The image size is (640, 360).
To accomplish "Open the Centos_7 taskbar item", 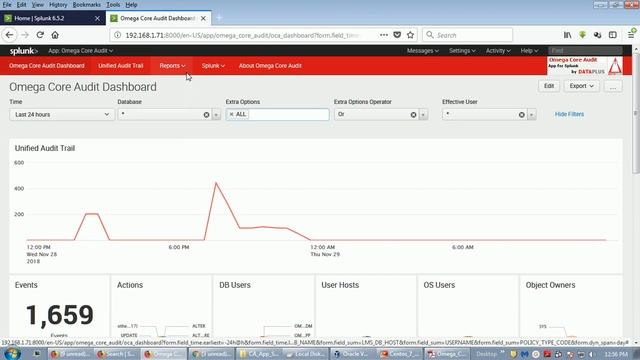I will [x=399, y=354].
